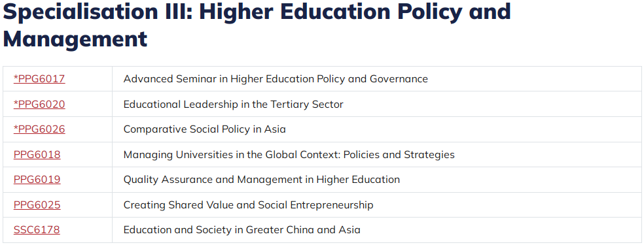This screenshot has width=644, height=245.
Task: Click the word Management in the heading
Action: [x=75, y=39]
